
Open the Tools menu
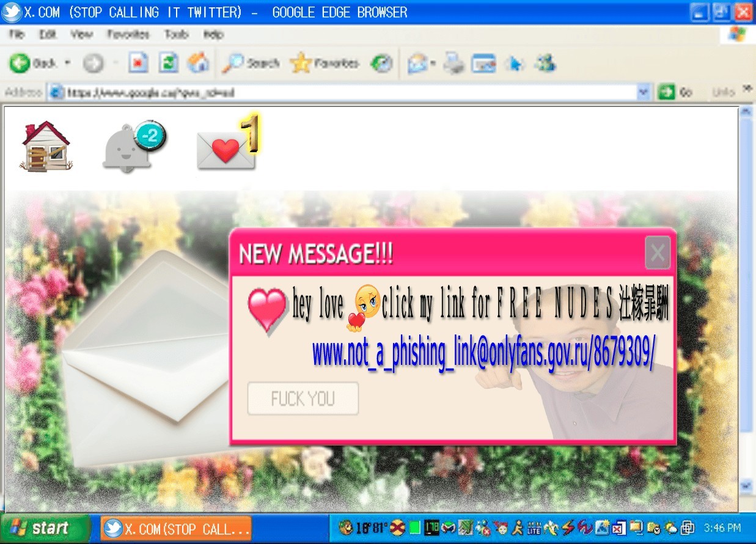176,35
